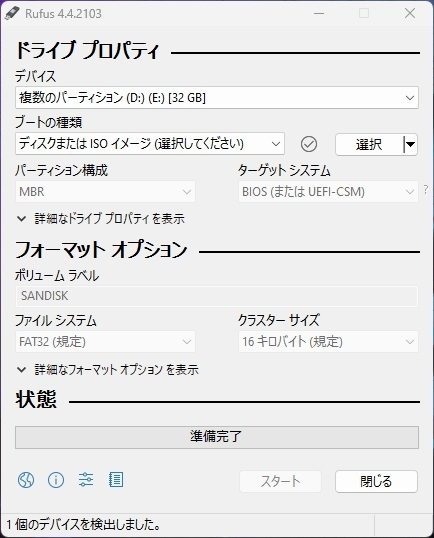Open the パーティション構成 MBR dropdown
Screen dimensions: 434x538
(105, 191)
